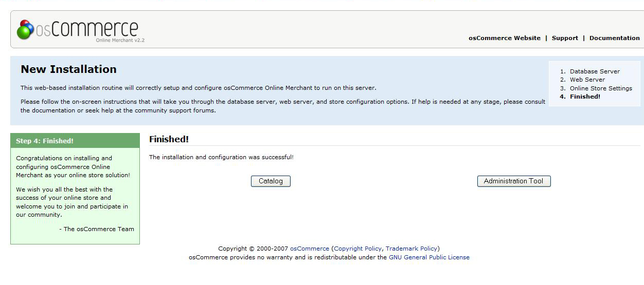Image resolution: width=644 pixels, height=285 pixels.
Task: Launch the Administration Tool button
Action: click(x=514, y=181)
